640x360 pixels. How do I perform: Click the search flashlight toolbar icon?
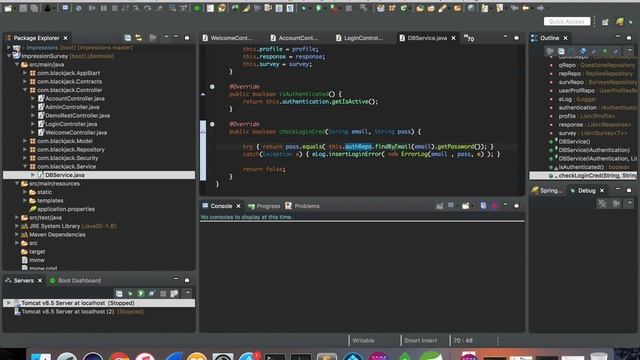tap(442, 8)
